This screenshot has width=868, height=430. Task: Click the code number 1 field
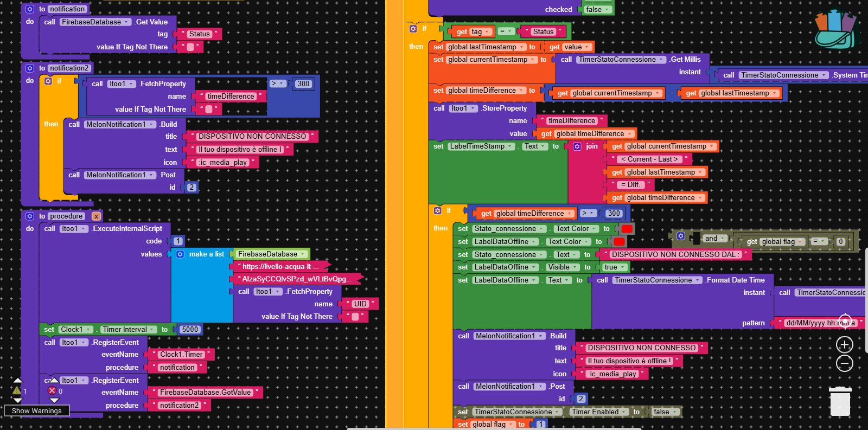(178, 241)
